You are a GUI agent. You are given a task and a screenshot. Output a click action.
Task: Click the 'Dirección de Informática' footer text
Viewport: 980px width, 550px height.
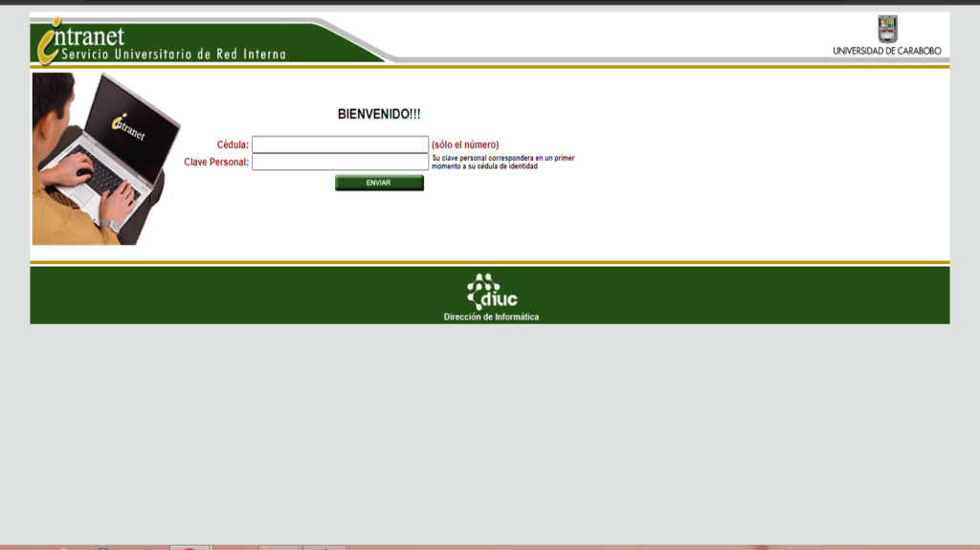point(491,317)
